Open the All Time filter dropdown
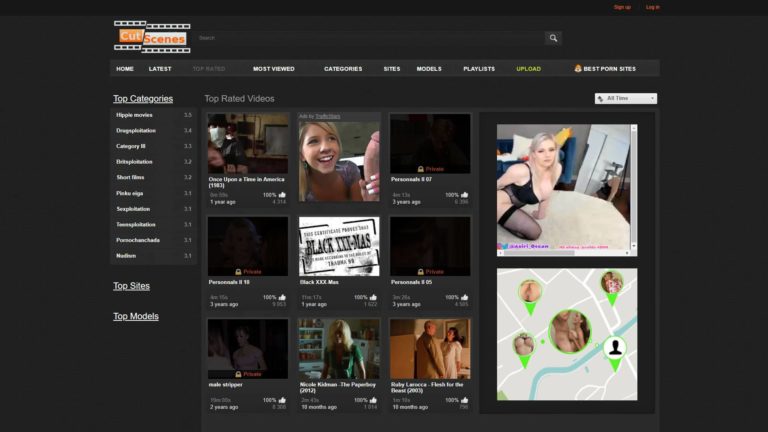The height and width of the screenshot is (432, 768). point(625,99)
